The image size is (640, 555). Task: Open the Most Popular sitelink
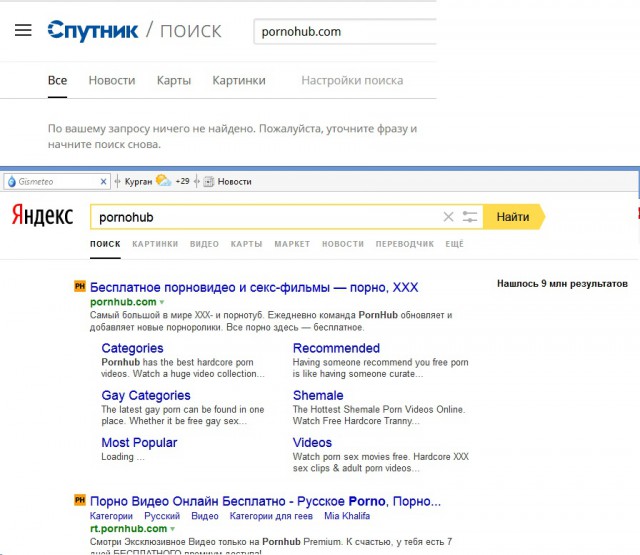click(x=139, y=443)
